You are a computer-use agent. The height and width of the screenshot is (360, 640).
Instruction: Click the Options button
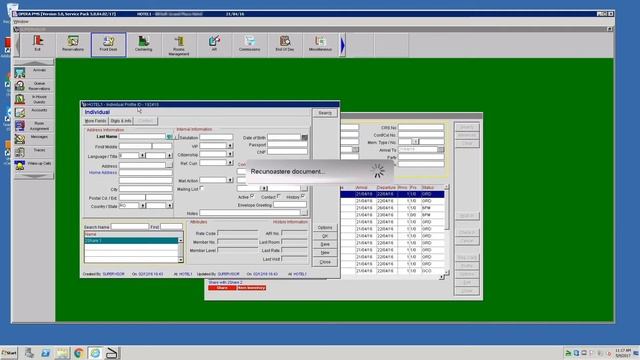[x=325, y=227]
